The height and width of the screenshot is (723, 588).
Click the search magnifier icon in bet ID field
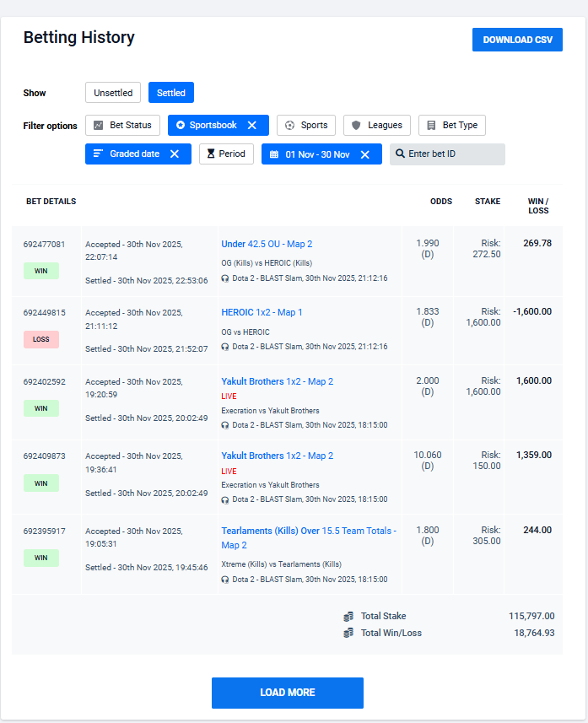click(400, 154)
